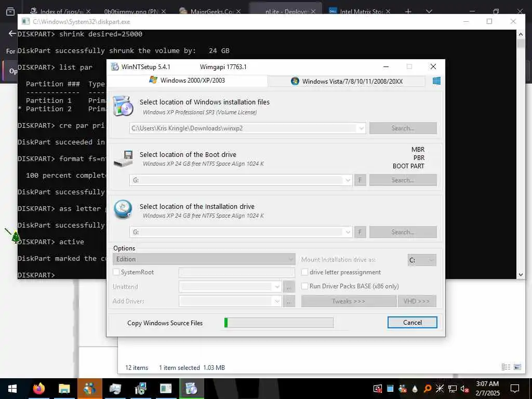This screenshot has height=399, width=532.
Task: Click the Add Drivers browse ... button
Action: pyautogui.click(x=289, y=301)
